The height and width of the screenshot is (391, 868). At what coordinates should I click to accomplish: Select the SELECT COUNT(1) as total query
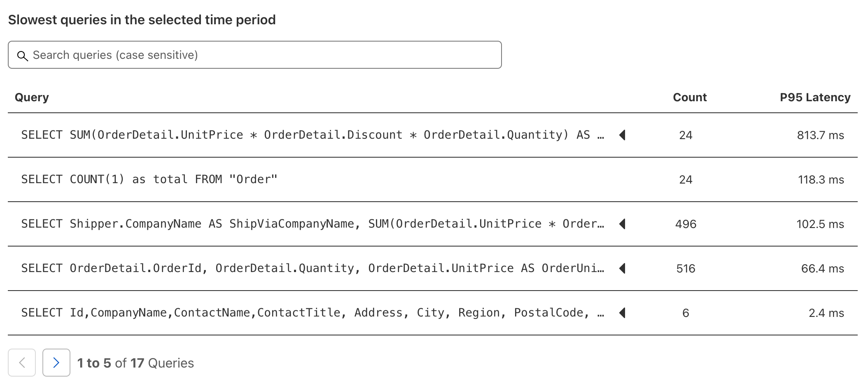(x=149, y=179)
